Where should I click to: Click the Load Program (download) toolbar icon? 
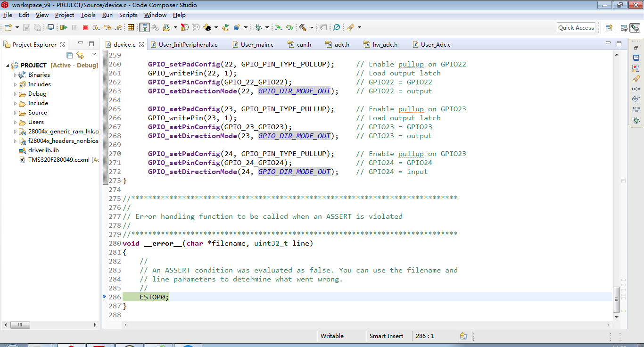coord(166,27)
